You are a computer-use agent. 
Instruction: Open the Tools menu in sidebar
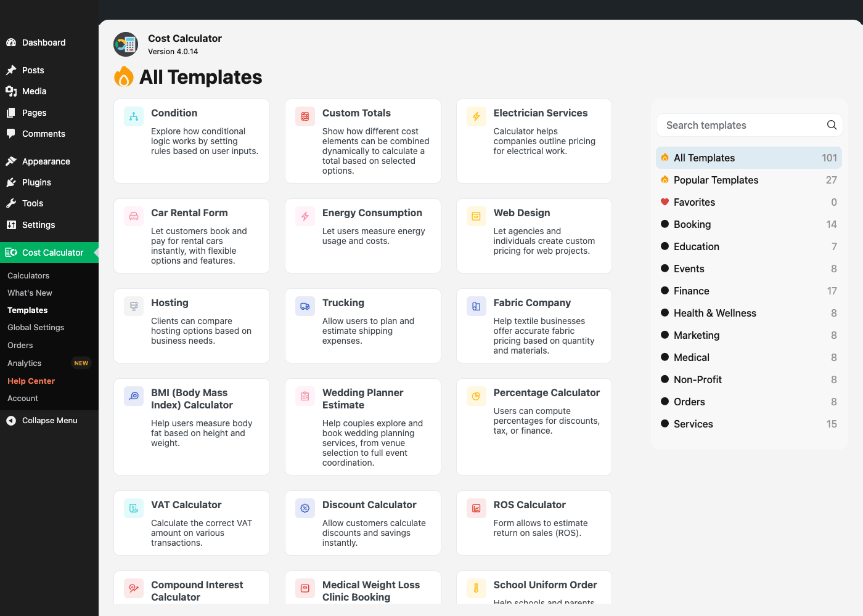[49, 203]
